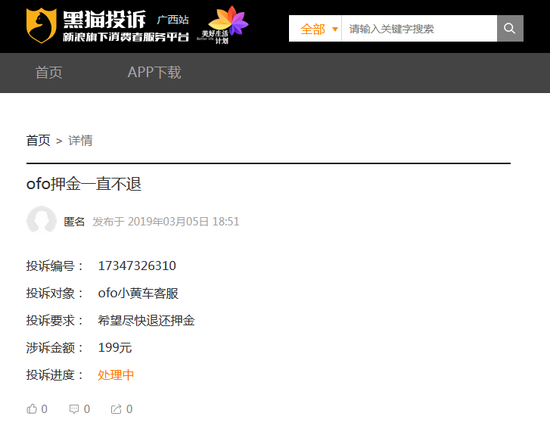Click the publish date 2019年03月05日 18:51

pos(183,222)
